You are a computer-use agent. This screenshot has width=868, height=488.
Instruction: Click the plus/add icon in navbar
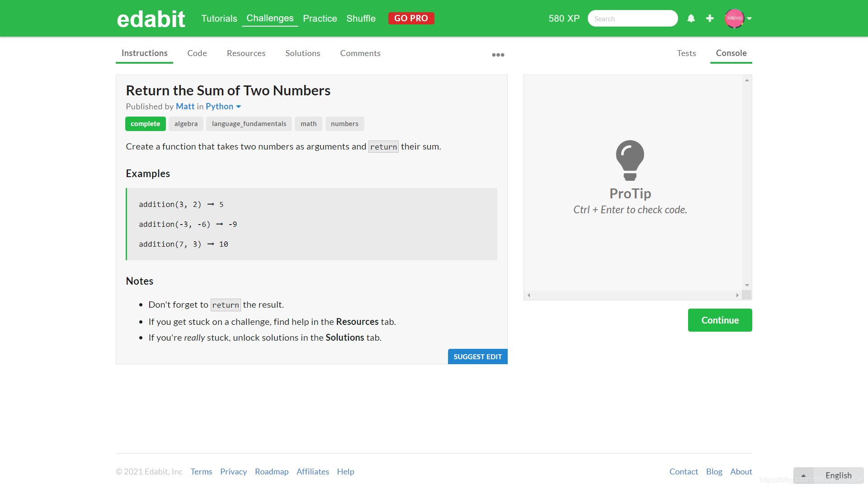[710, 18]
